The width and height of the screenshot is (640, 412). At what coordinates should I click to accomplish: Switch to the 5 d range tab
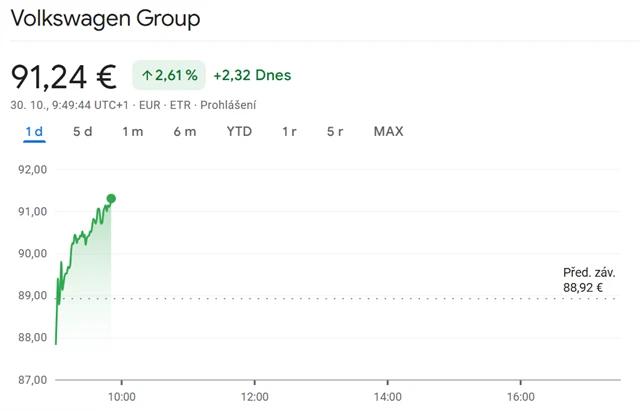coord(83,132)
